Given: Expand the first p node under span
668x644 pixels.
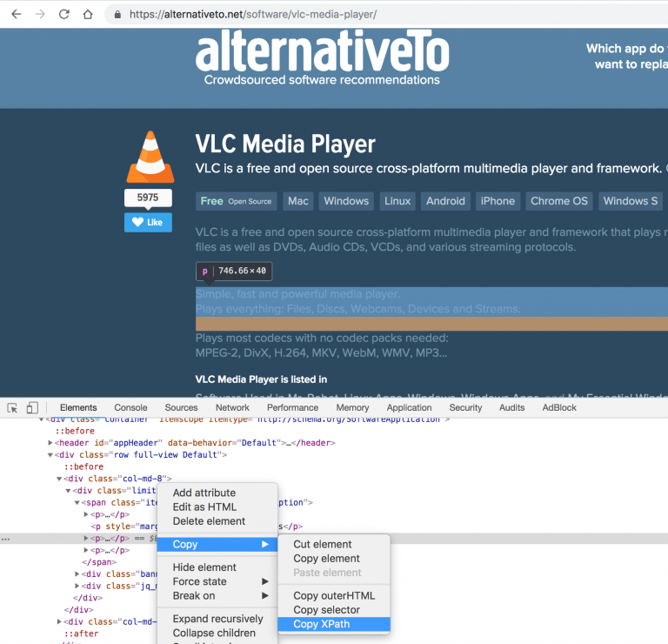Looking at the screenshot, I should click(x=86, y=514).
